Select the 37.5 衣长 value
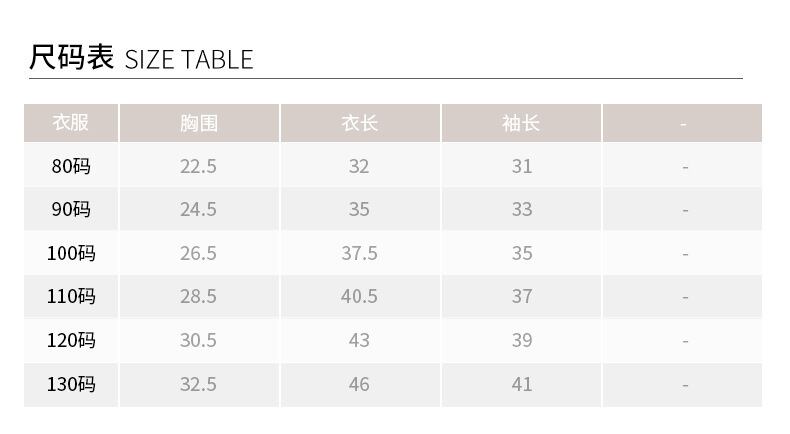The image size is (790, 434). [359, 253]
